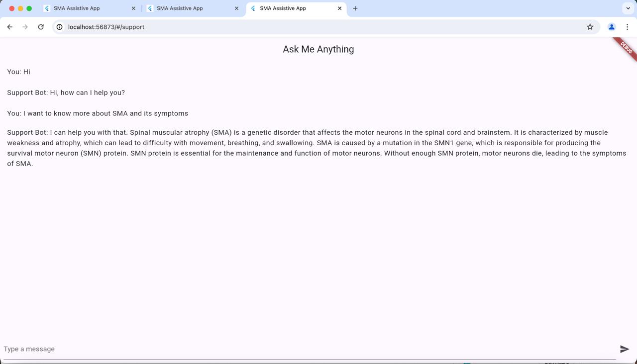Image resolution: width=637 pixels, height=364 pixels.
Task: Close the second SMA Assistive App tab
Action: 236,8
